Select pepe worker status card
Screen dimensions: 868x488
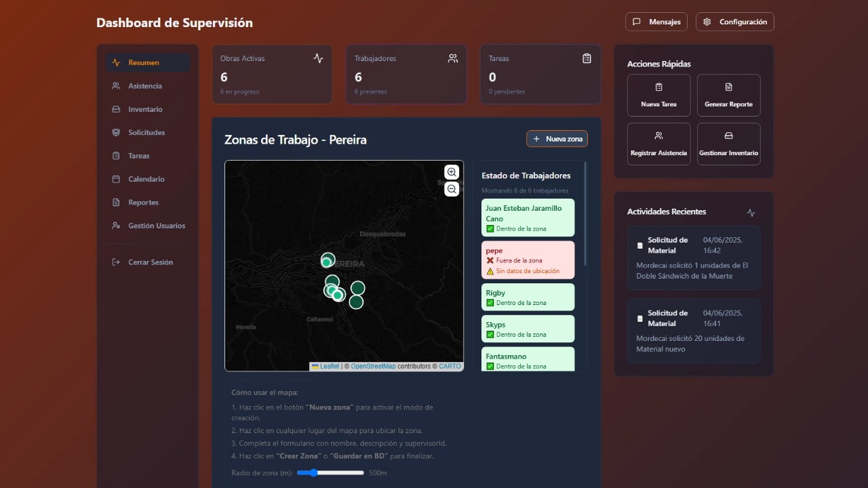[528, 260]
